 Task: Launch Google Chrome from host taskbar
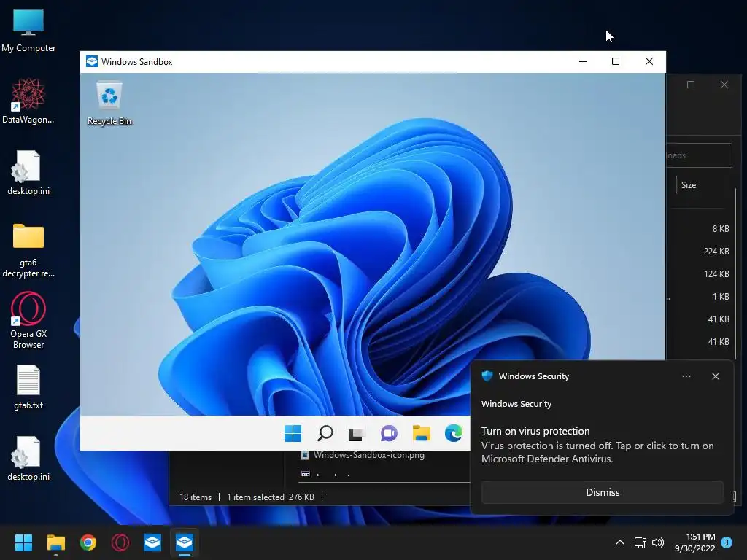click(x=88, y=542)
